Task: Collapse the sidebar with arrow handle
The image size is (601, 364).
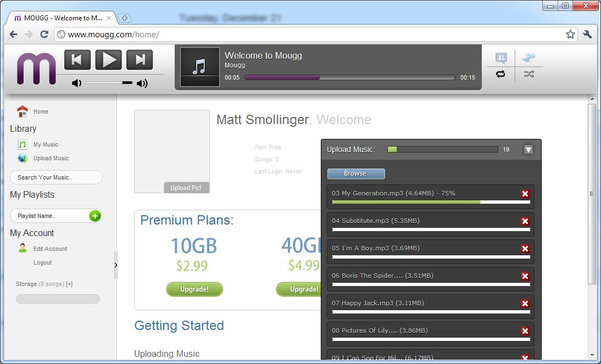Action: pyautogui.click(x=116, y=265)
